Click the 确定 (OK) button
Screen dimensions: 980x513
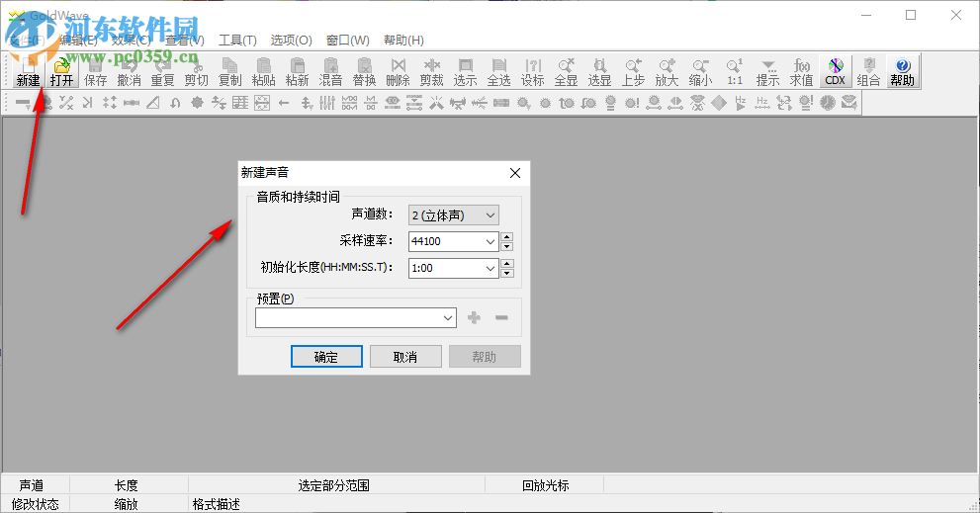pyautogui.click(x=326, y=357)
